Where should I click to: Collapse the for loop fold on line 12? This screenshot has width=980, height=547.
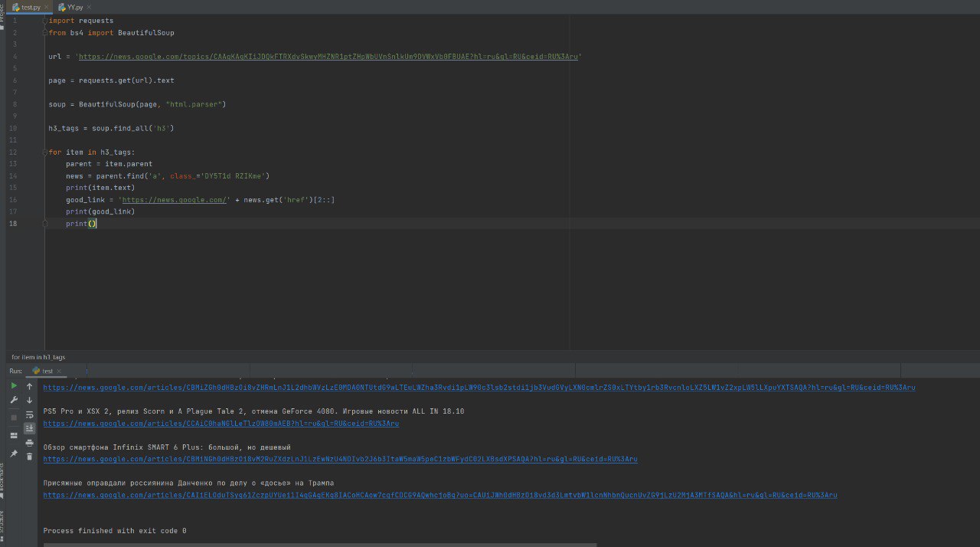pos(44,152)
